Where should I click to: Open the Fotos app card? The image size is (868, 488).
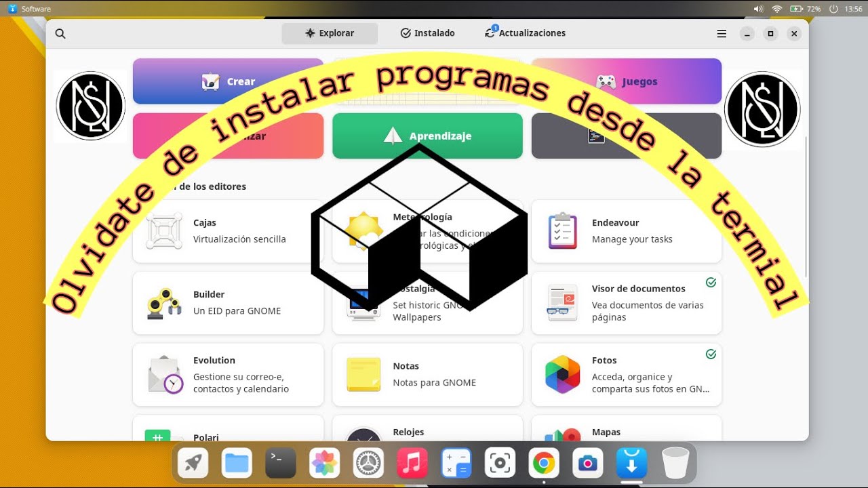(627, 375)
